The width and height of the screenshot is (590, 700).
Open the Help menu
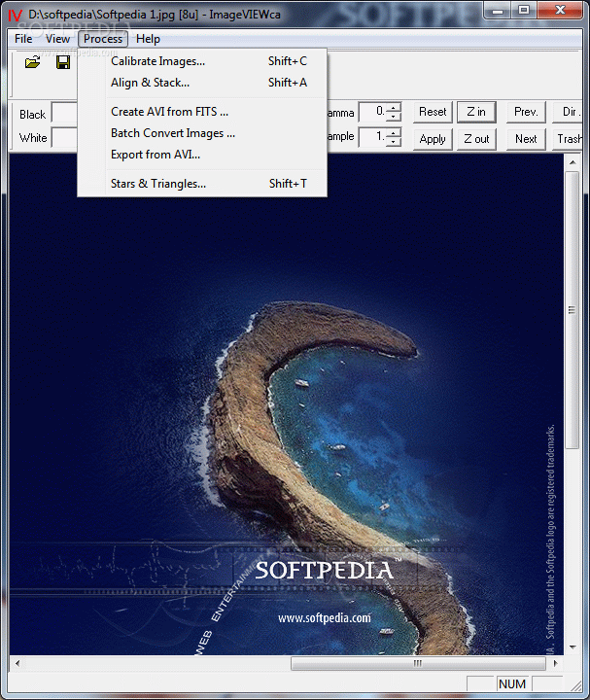coord(148,39)
